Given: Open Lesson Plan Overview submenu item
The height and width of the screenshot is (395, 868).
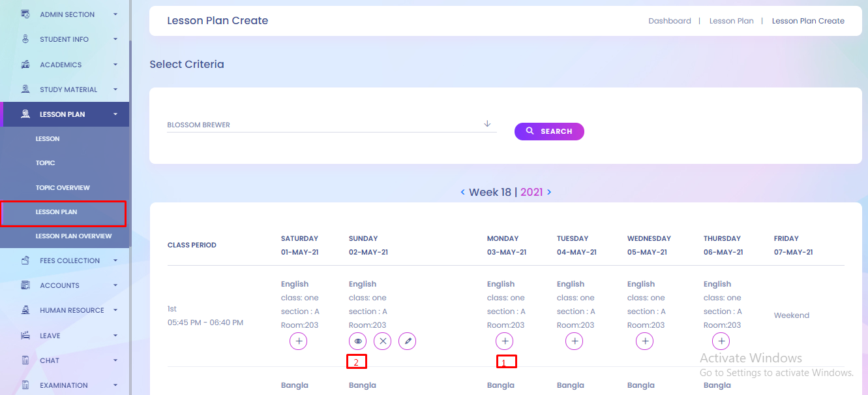Looking at the screenshot, I should click(x=74, y=236).
